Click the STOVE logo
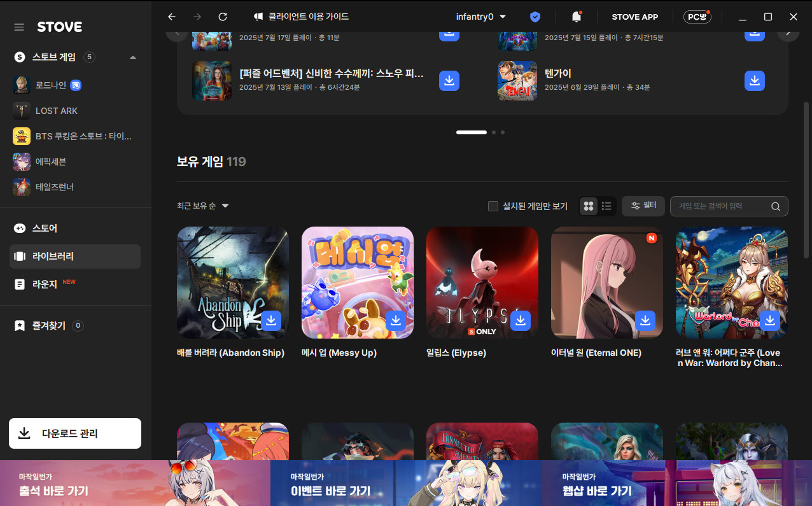Screen dimensions: 812x506 pos(59,27)
